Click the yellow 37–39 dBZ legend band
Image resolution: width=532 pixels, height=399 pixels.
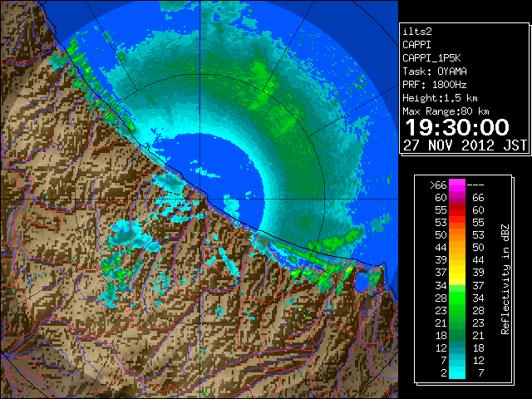457,273
